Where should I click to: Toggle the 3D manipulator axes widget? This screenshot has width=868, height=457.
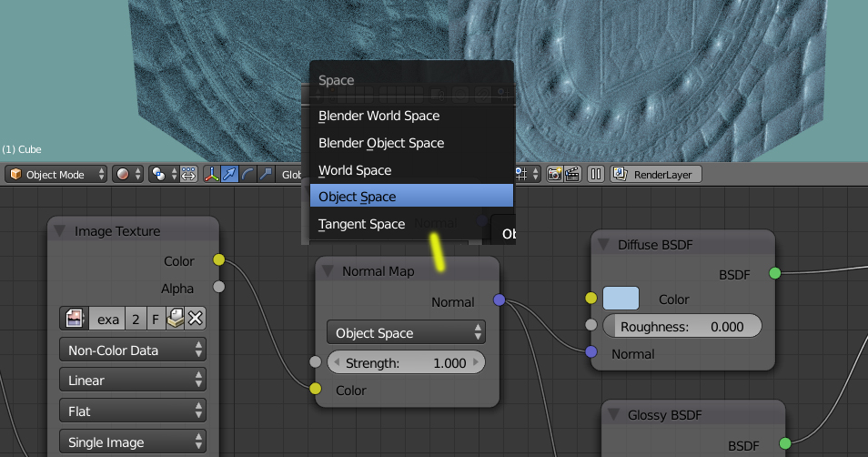211,175
